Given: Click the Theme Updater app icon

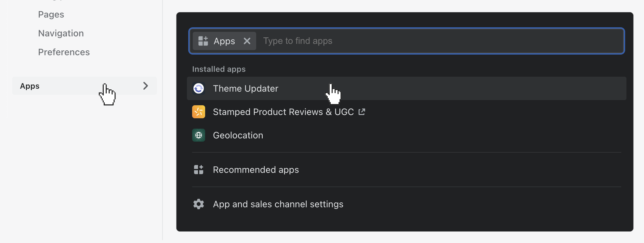Looking at the screenshot, I should [x=199, y=88].
